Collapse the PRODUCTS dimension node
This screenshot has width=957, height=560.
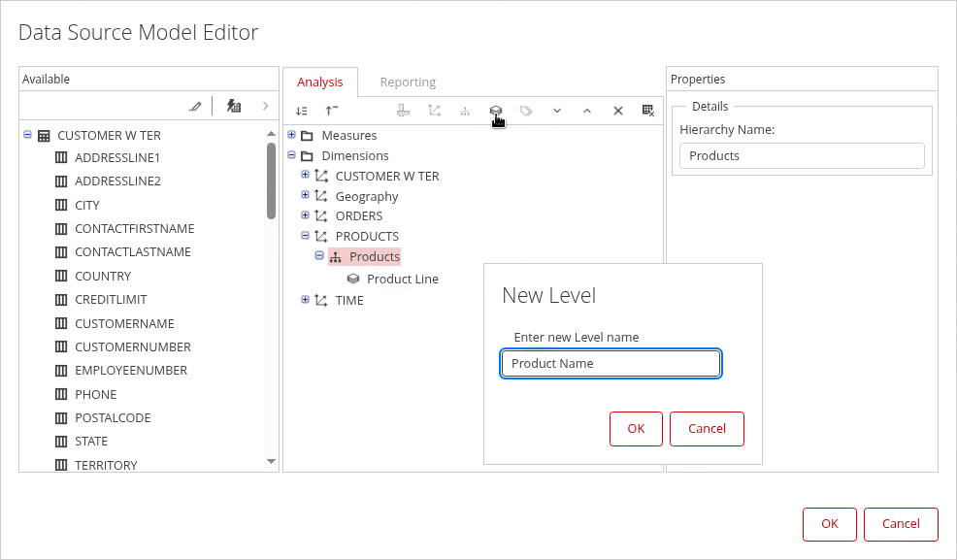(306, 236)
